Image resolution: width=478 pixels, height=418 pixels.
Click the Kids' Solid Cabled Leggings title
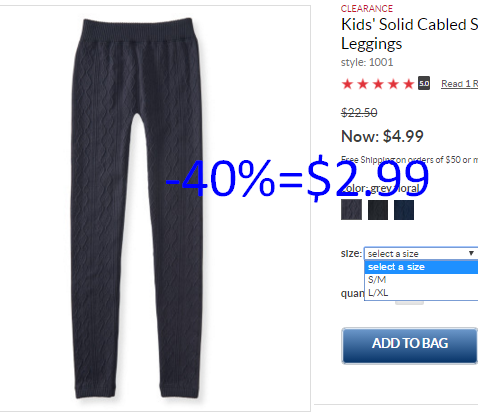(x=409, y=34)
